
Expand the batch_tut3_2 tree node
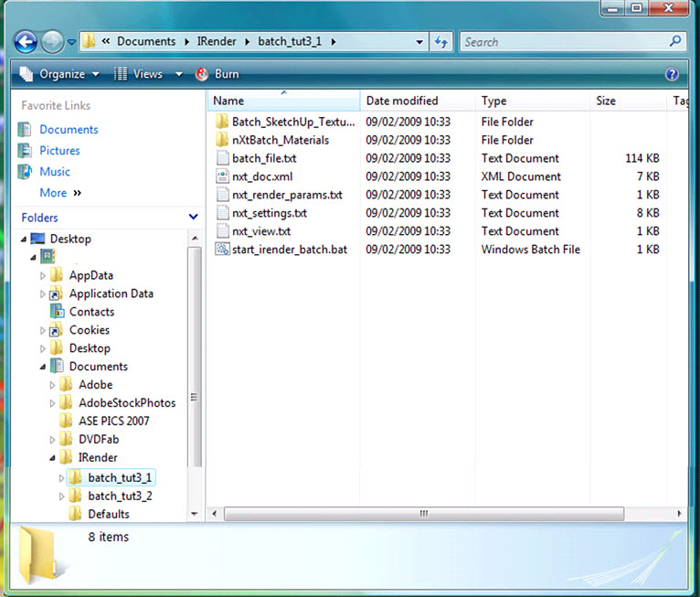62,496
